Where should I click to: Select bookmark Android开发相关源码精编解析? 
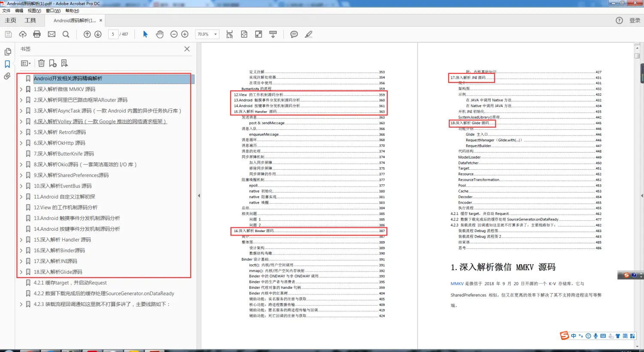(x=68, y=79)
